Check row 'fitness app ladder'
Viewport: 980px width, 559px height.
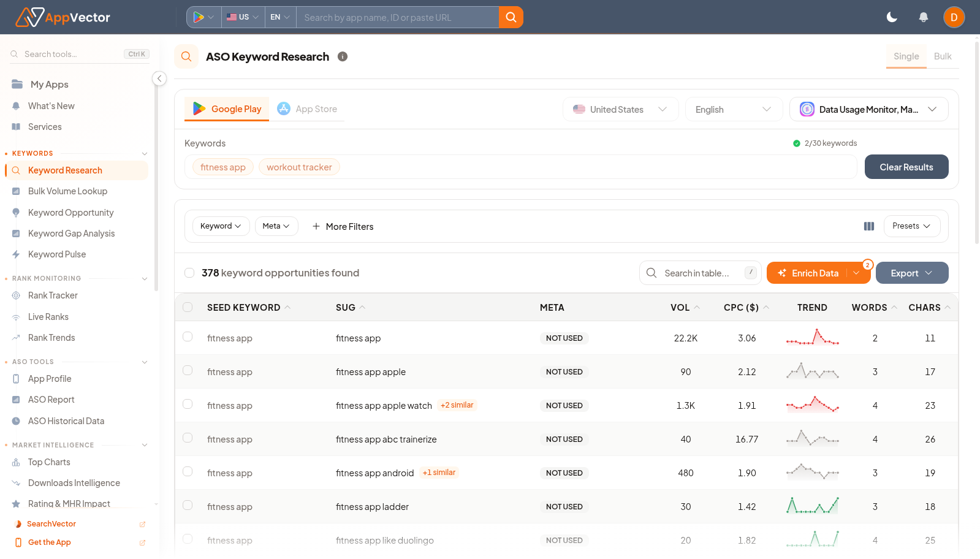pos(188,505)
